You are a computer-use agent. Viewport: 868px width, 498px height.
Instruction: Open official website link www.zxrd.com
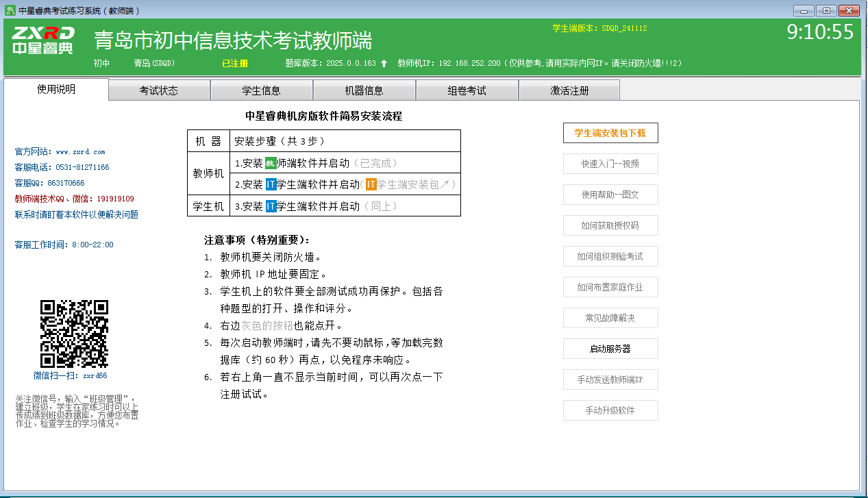pyautogui.click(x=80, y=151)
